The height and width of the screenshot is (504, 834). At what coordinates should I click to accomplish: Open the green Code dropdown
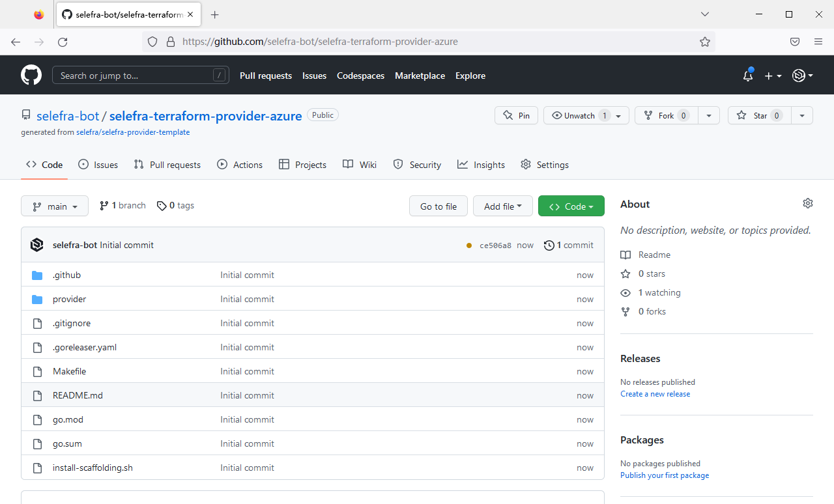(x=571, y=206)
